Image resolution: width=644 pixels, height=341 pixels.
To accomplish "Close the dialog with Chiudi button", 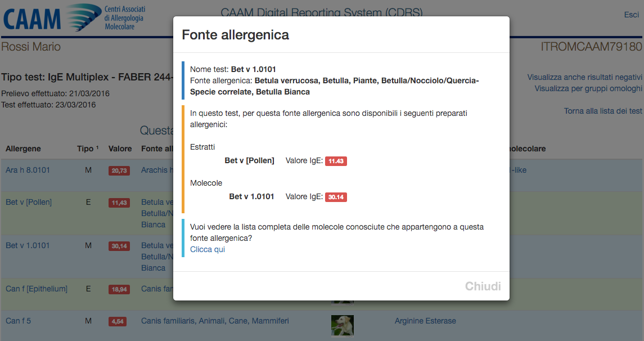I will pos(483,286).
